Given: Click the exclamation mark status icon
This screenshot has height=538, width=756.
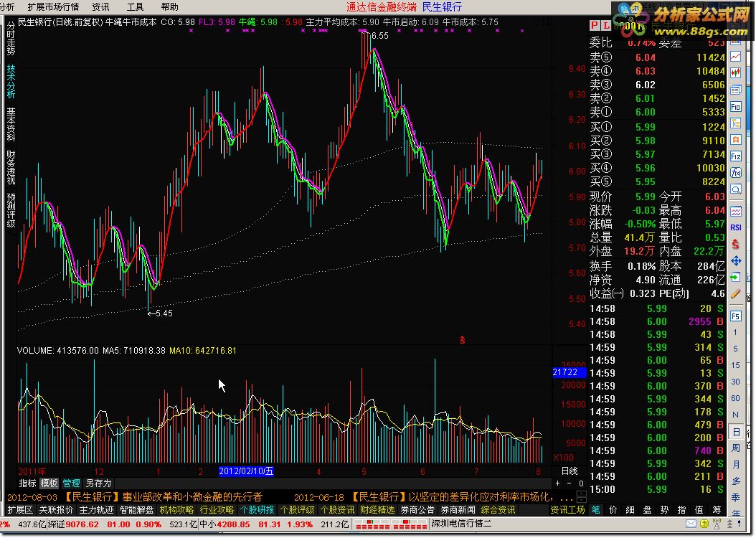Looking at the screenshot, I should coord(739,524).
